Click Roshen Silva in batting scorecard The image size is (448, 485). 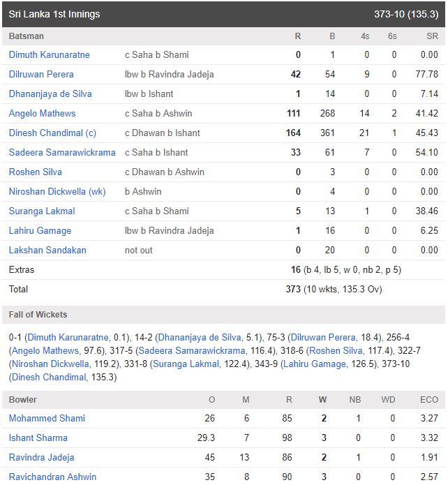point(36,172)
